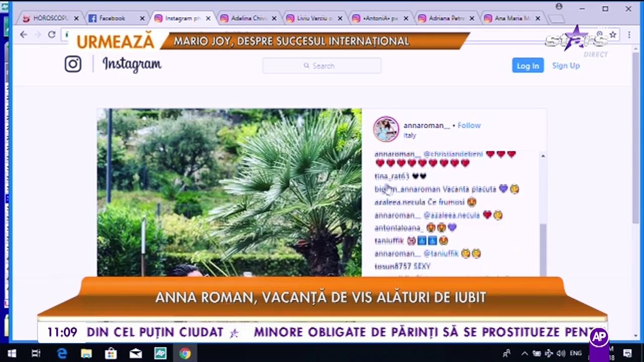This screenshot has height=362, width=644.
Task: Switch to the Adelina Chiv browser tab
Action: click(249, 18)
